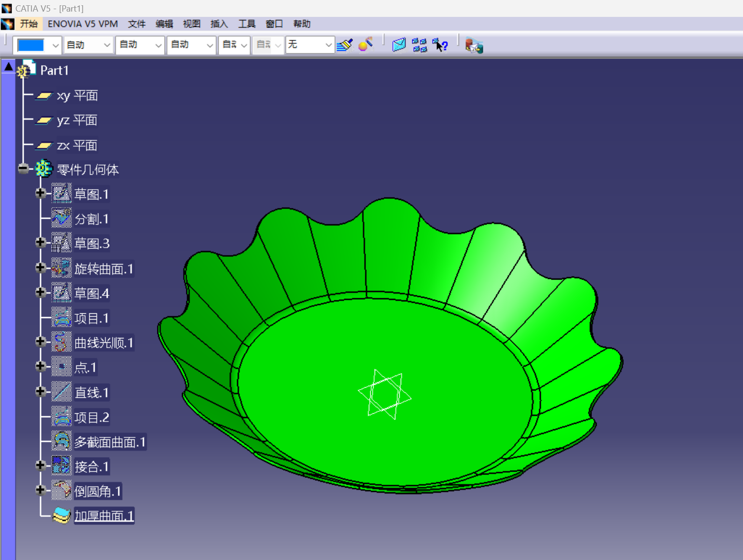This screenshot has height=560, width=743.
Task: Click the zx plane icon in tree
Action: tap(44, 145)
